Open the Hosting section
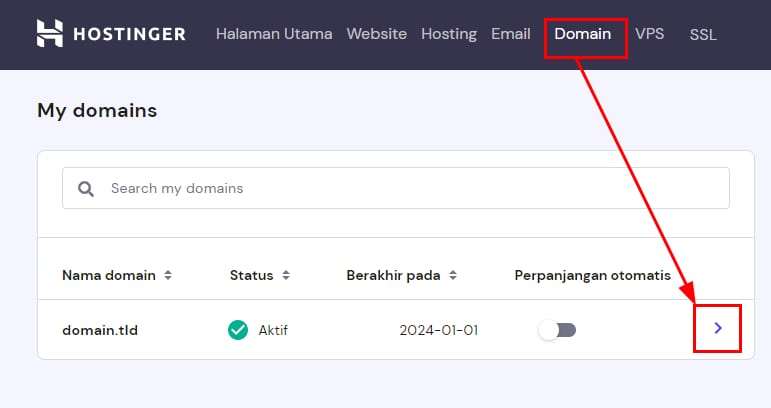Viewport: 771px width, 408px height. 449,34
